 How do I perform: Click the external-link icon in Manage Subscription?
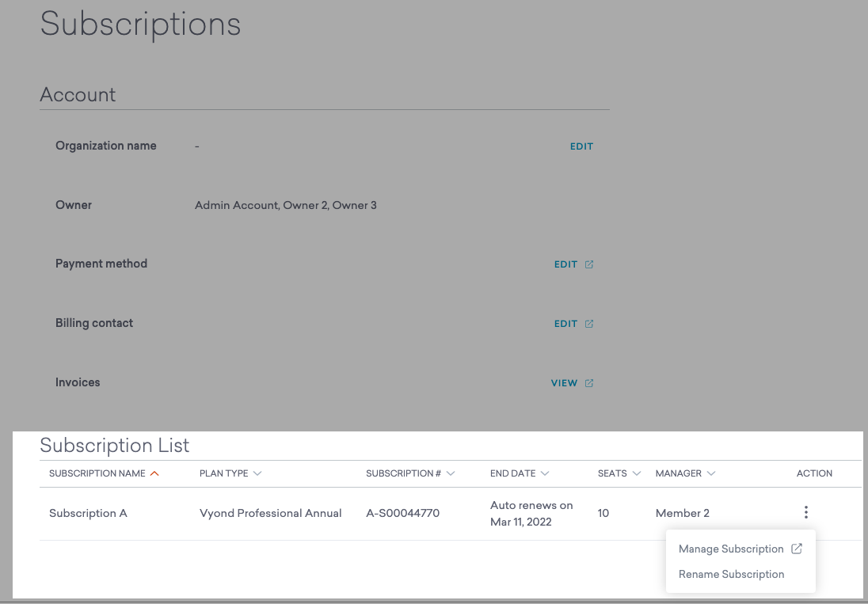tap(797, 549)
